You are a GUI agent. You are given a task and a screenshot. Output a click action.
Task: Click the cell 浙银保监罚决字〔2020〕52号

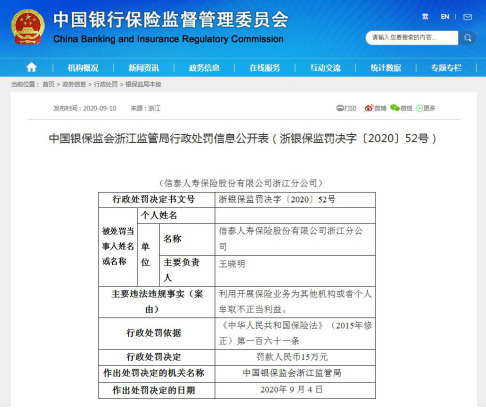click(295, 200)
